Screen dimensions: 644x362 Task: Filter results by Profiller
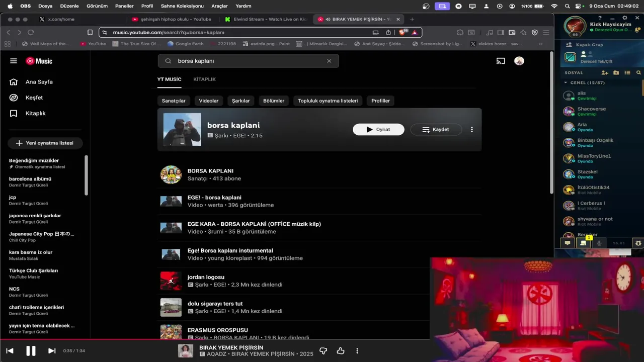(x=380, y=101)
